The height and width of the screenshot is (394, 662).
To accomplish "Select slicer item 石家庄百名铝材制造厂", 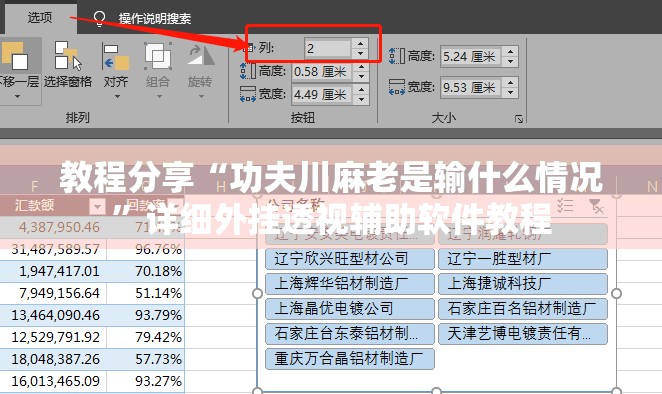I will click(x=523, y=308).
